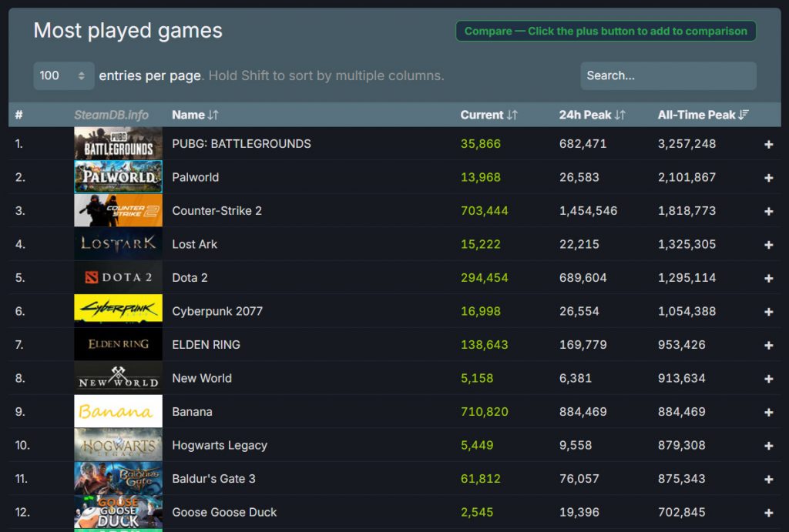Click the Banana game capsule

[x=117, y=412]
